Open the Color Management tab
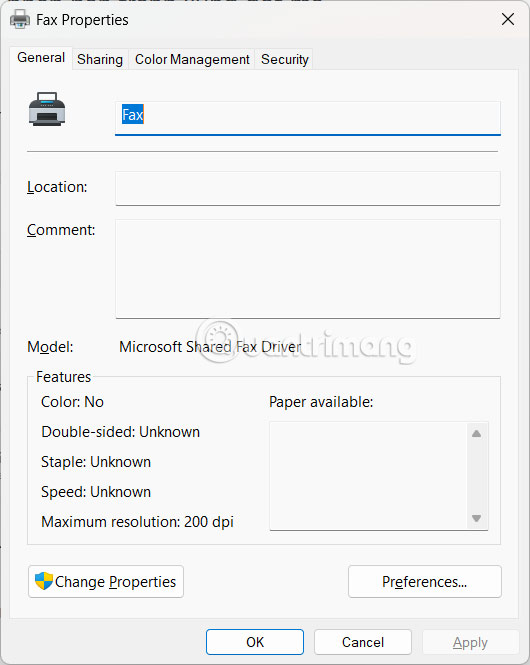This screenshot has height=665, width=530. pos(192,59)
